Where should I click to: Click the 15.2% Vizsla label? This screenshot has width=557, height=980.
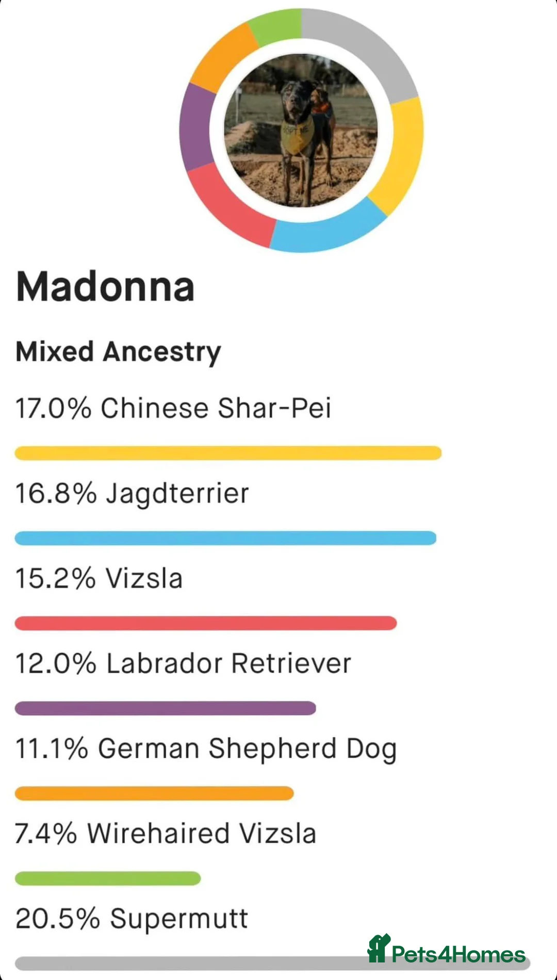coord(98,579)
